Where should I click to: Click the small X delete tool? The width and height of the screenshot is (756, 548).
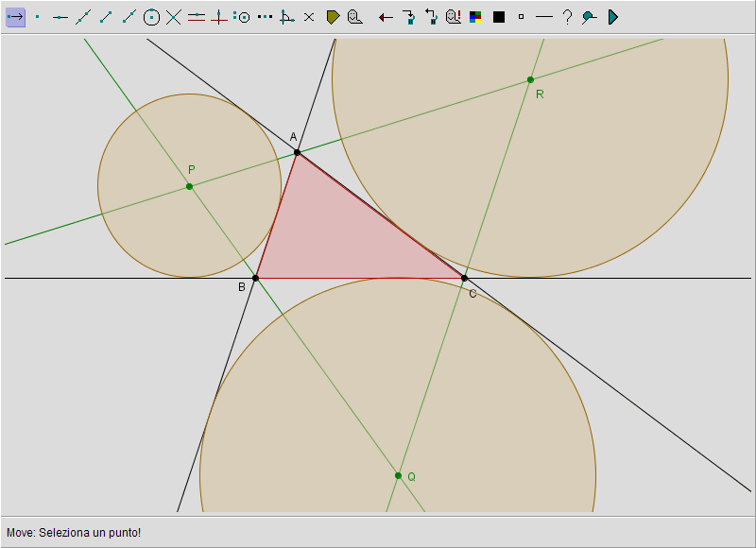pos(309,17)
